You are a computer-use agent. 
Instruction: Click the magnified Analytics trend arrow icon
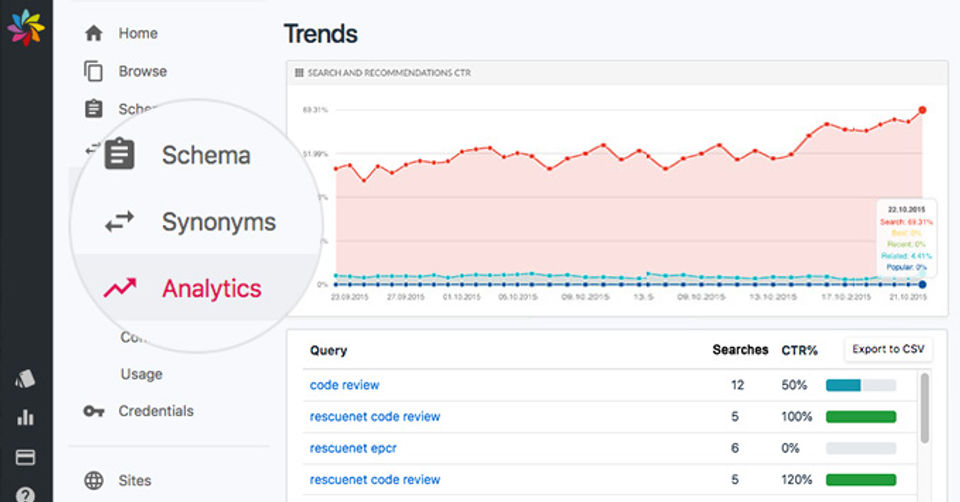120,288
